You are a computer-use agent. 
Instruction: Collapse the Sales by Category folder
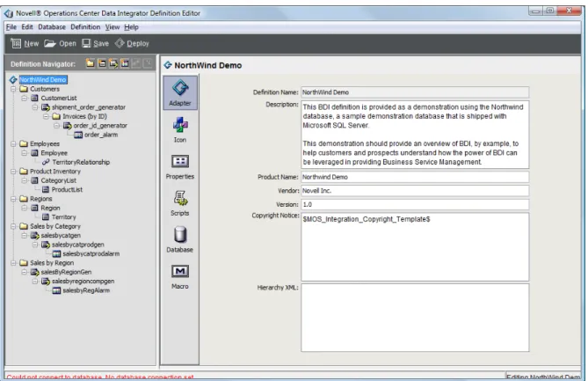pos(13,226)
